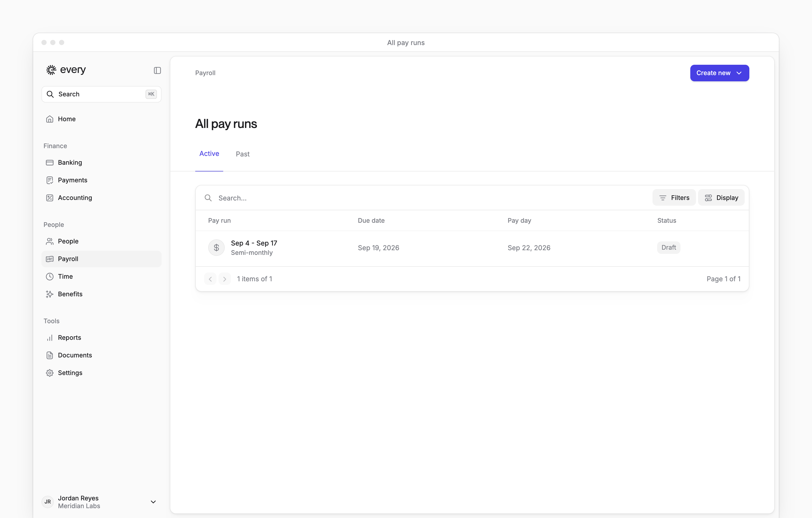
Task: Click the Settings gear icon
Action: click(49, 373)
